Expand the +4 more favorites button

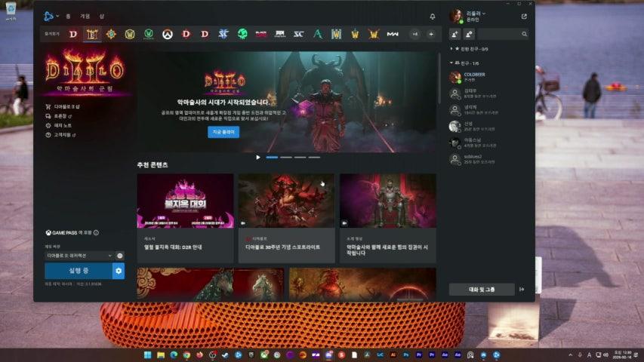pyautogui.click(x=415, y=34)
